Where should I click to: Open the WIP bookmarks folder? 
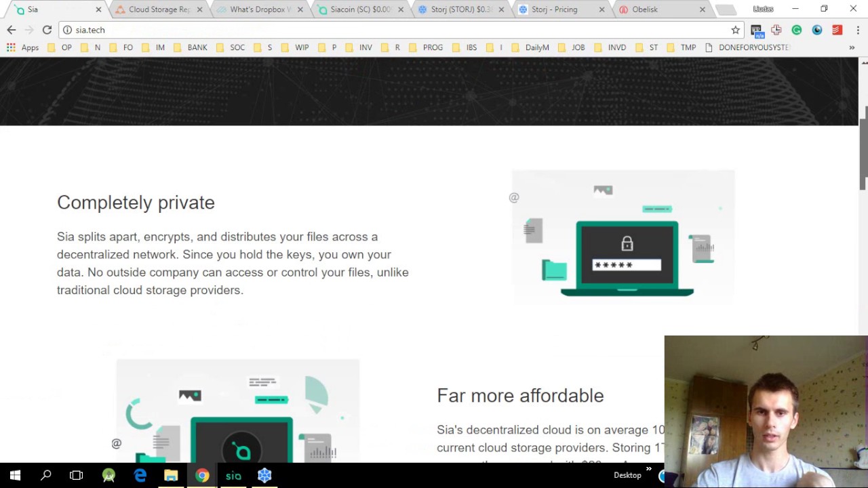pyautogui.click(x=295, y=47)
